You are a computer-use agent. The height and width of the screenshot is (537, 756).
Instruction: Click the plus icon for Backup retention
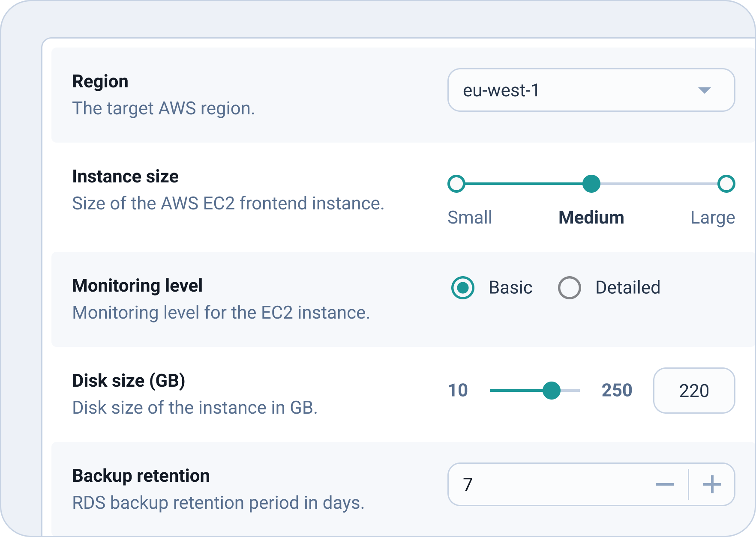coord(712,484)
